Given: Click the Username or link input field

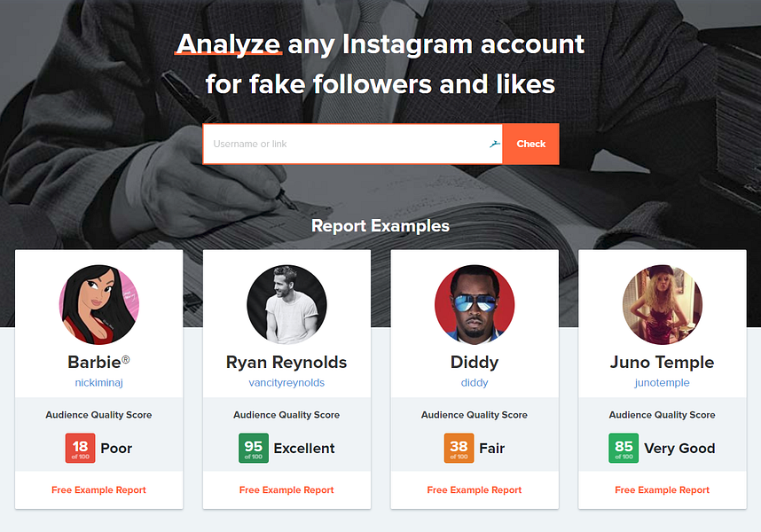Looking at the screenshot, I should coord(346,144).
